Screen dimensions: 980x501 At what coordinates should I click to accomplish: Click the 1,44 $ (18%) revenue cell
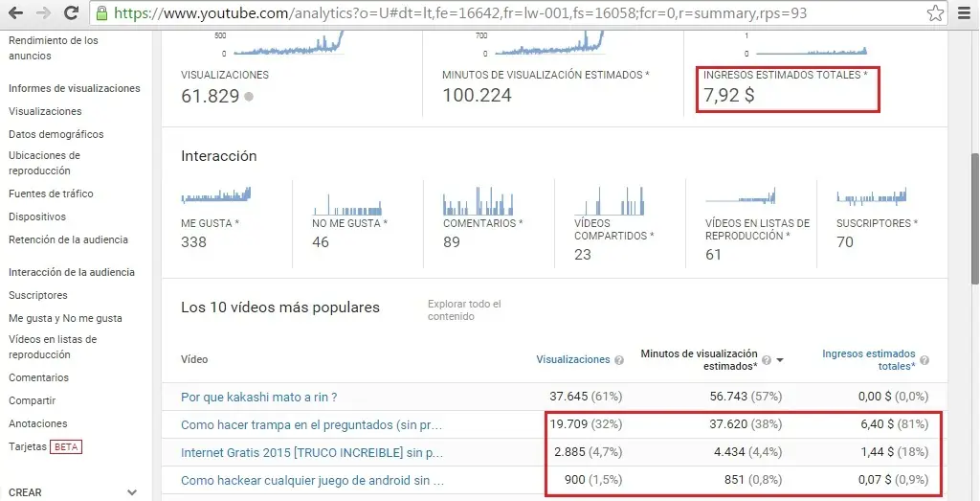click(895, 453)
